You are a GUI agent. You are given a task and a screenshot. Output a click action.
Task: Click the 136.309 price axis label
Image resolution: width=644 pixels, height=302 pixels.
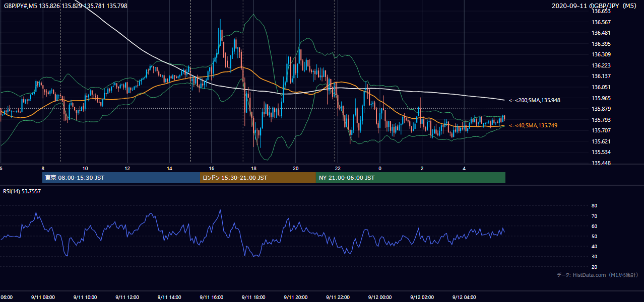pyautogui.click(x=601, y=54)
